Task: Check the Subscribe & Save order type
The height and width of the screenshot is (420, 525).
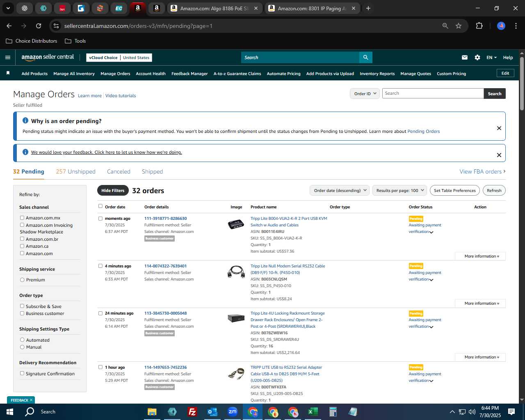Action: (22, 306)
